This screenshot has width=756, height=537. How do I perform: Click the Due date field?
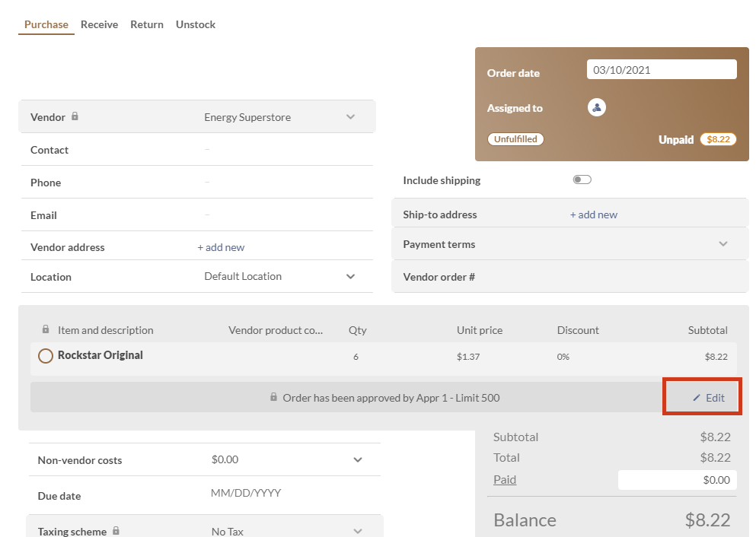pos(246,493)
